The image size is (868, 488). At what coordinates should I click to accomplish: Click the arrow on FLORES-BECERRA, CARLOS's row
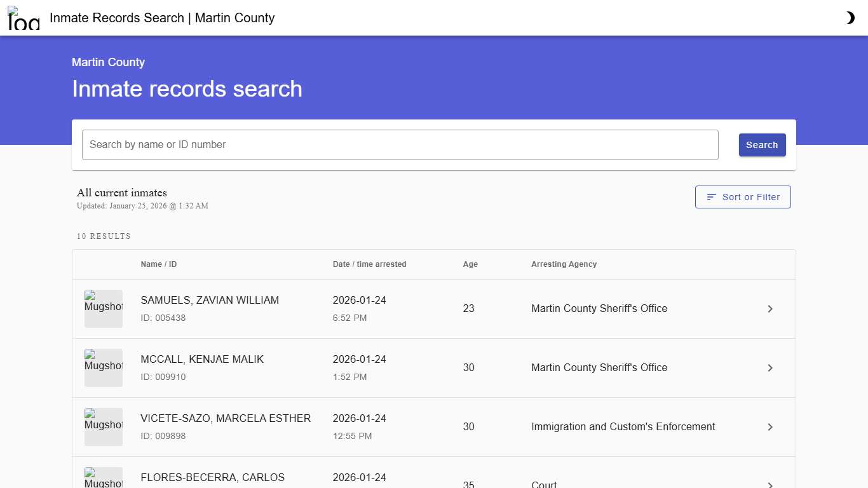coord(770,484)
